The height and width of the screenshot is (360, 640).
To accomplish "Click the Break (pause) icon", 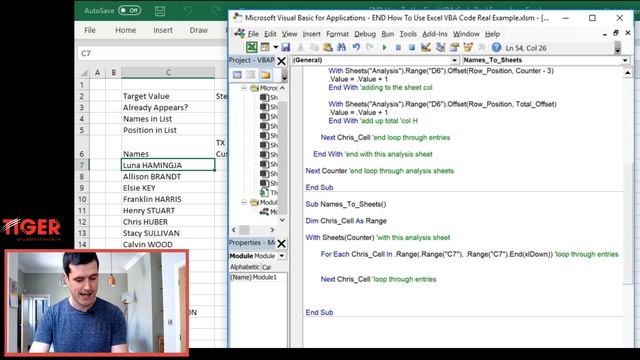I will coord(398,47).
